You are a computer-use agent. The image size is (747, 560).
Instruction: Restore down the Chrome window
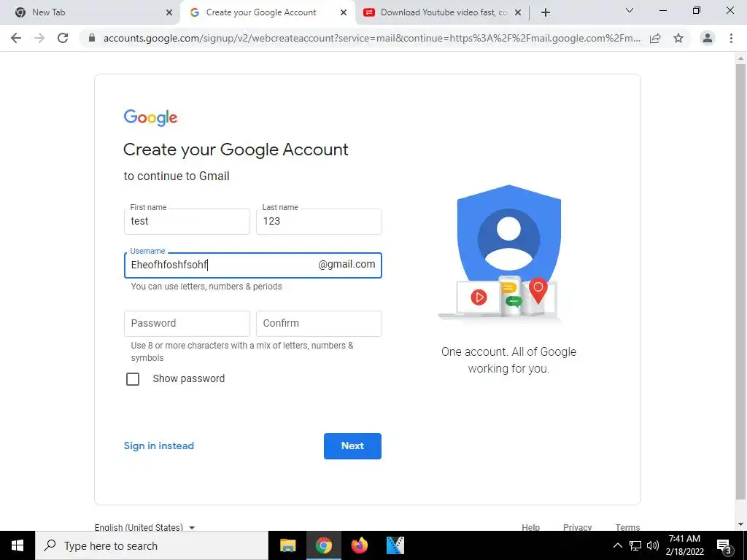(697, 10)
